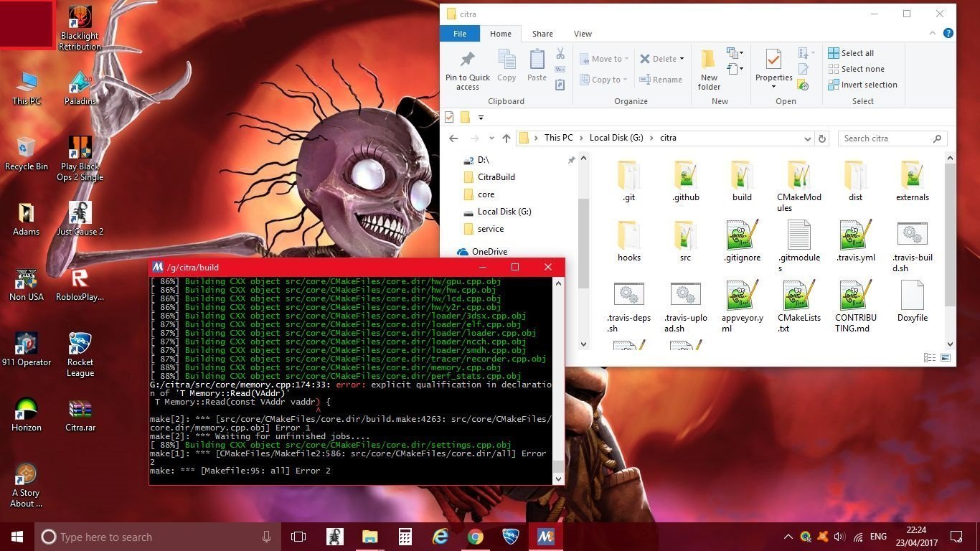Select Local Disk (G:) in navigation pane

[x=496, y=212]
